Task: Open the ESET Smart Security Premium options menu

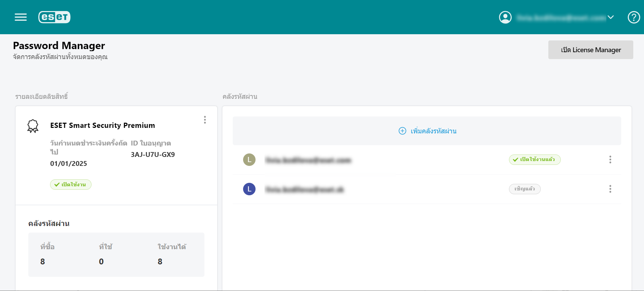Action: (205, 120)
